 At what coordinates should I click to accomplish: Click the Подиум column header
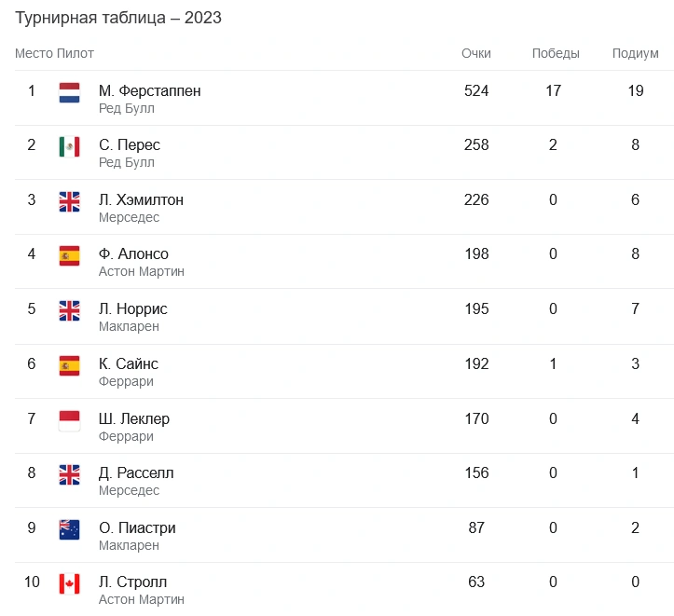pyautogui.click(x=635, y=54)
